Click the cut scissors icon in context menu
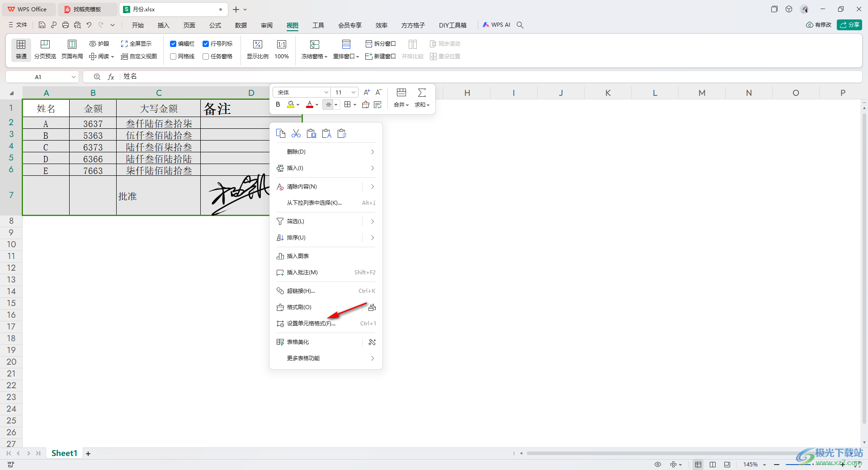This screenshot has width=868, height=470. pos(296,133)
